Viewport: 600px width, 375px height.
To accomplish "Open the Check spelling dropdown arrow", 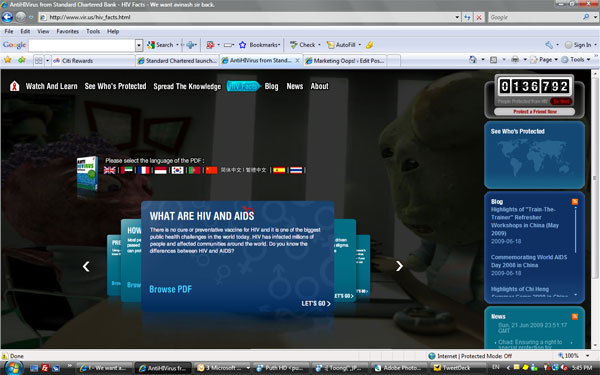I will (319, 45).
